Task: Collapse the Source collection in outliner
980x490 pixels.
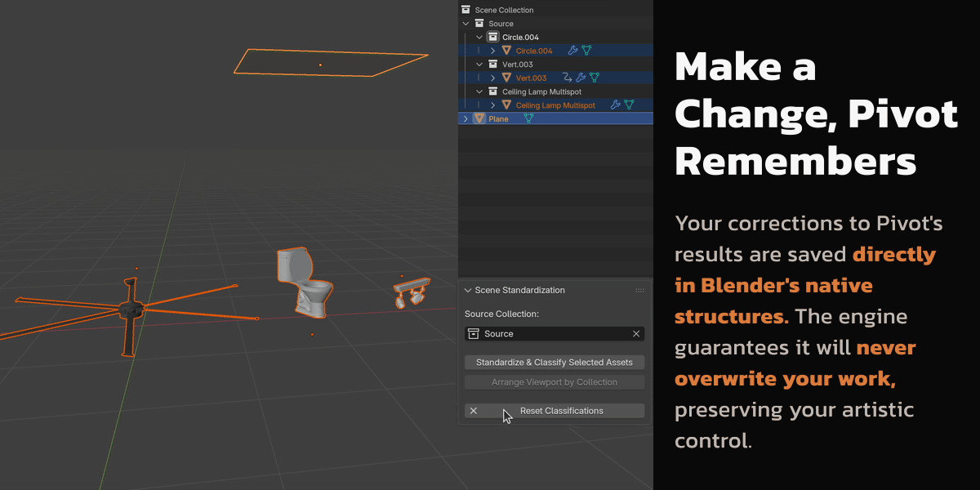Action: coord(465,24)
